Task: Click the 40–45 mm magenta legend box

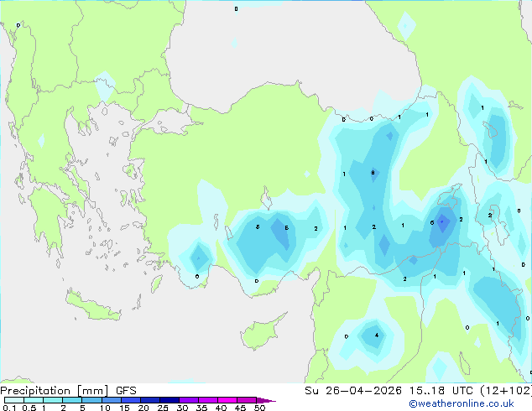Action: [x=227, y=400]
